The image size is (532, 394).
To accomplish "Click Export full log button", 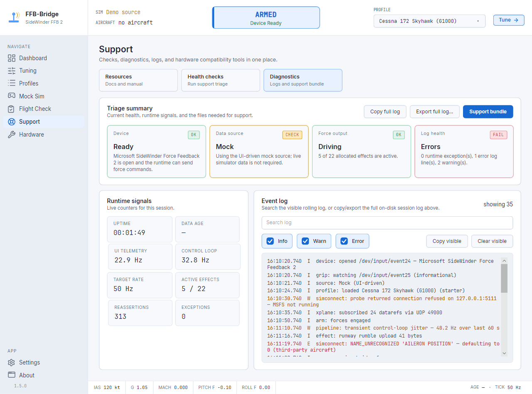I will coord(435,112).
